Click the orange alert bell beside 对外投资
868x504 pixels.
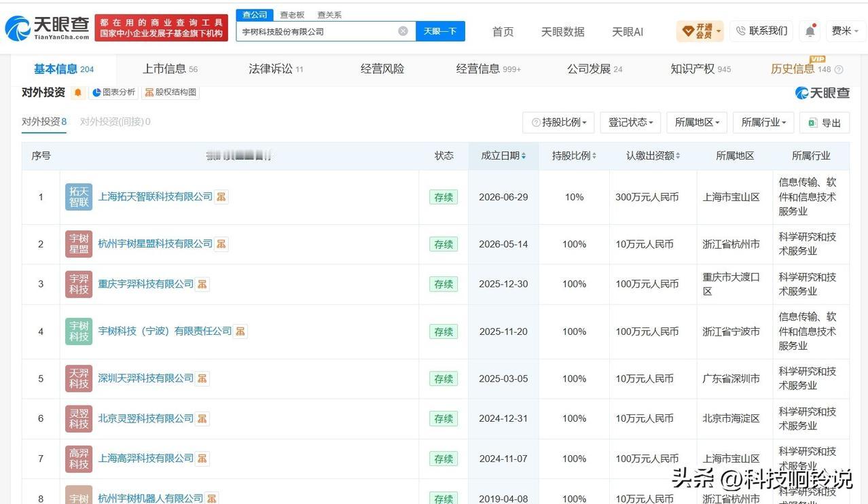pyautogui.click(x=78, y=92)
